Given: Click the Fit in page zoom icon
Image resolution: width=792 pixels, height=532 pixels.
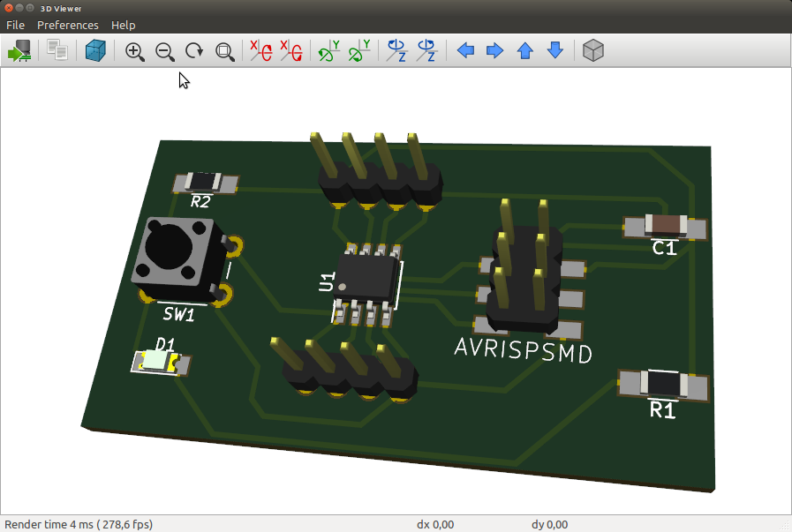Looking at the screenshot, I should pyautogui.click(x=225, y=51).
